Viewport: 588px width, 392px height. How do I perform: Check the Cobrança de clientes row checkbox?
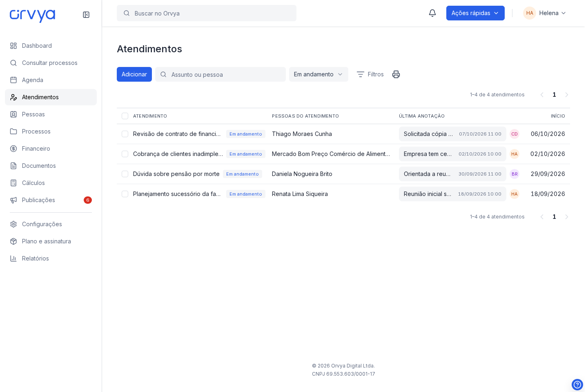click(x=125, y=154)
